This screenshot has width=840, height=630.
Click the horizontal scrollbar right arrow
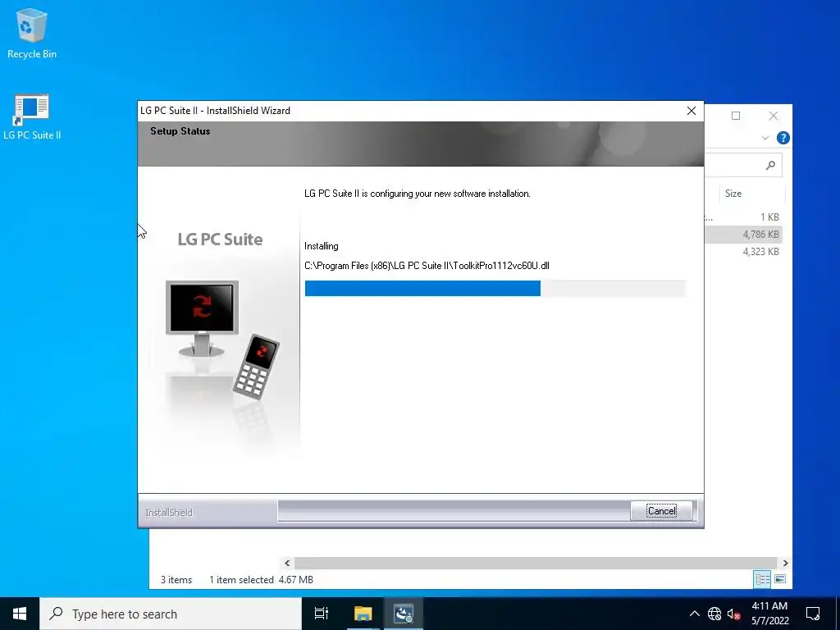coord(785,563)
